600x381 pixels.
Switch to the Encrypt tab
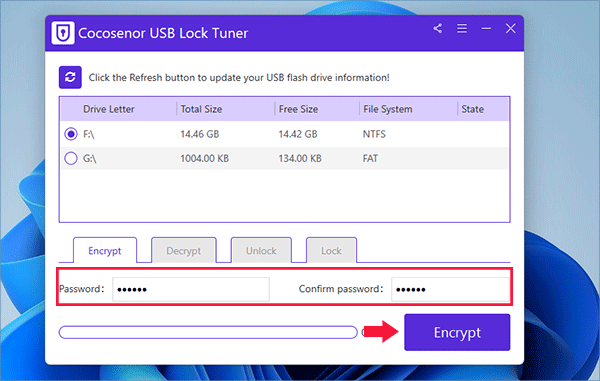point(105,251)
